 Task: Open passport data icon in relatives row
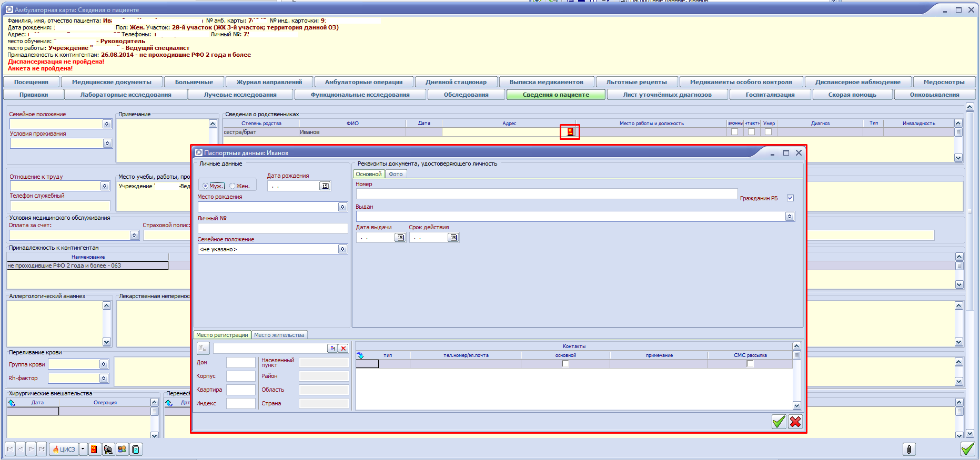click(570, 132)
